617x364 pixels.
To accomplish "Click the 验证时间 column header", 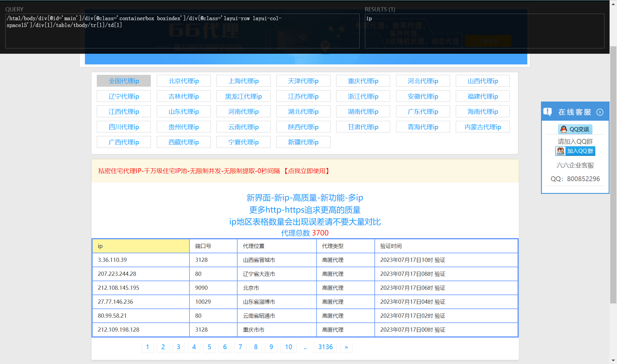I will point(446,246).
